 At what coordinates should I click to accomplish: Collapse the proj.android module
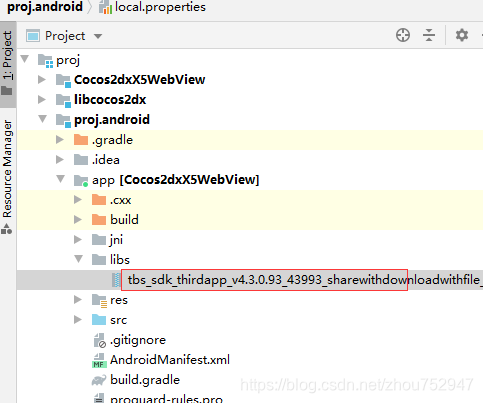42,119
